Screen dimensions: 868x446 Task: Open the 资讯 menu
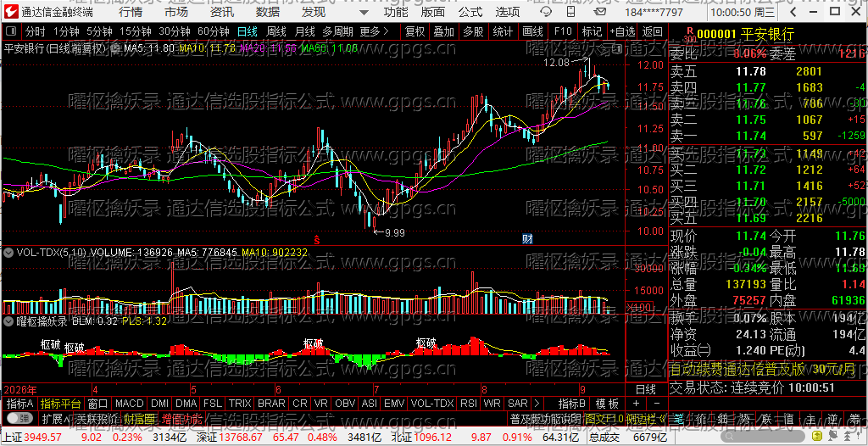(x=222, y=12)
